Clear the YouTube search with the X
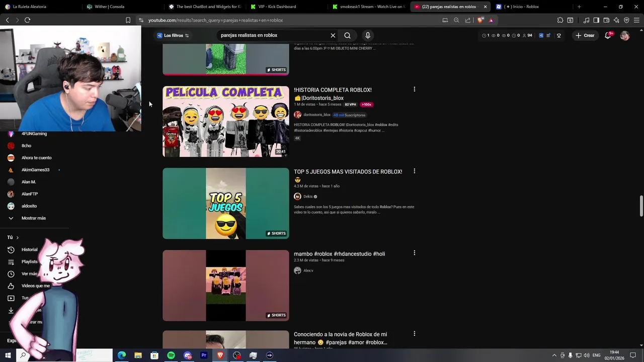The width and height of the screenshot is (644, 362). click(x=333, y=35)
